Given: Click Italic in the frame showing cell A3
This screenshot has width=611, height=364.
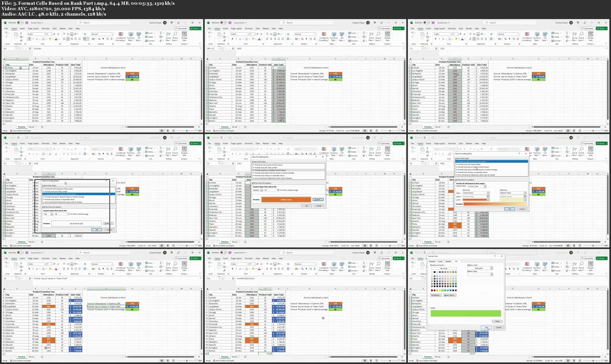Looking at the screenshot, I should (33, 39).
